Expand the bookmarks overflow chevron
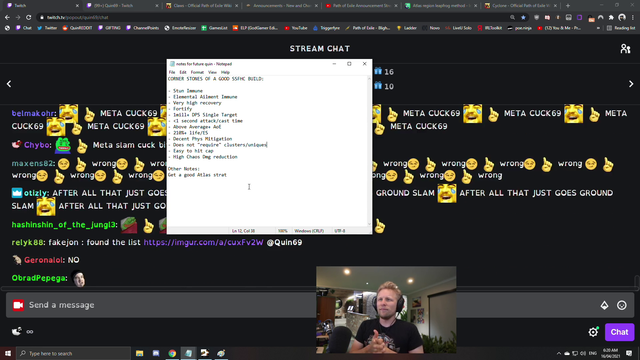Screen dimensions: 640x360 pyautogui.click(x=598, y=28)
